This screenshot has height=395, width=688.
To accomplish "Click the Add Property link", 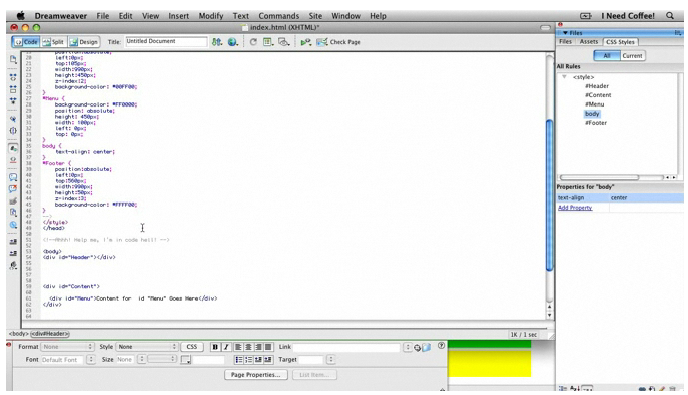I will point(575,208).
